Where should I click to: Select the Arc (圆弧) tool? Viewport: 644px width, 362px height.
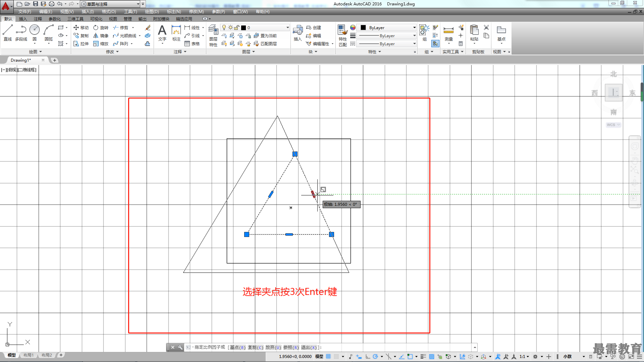tap(49, 33)
